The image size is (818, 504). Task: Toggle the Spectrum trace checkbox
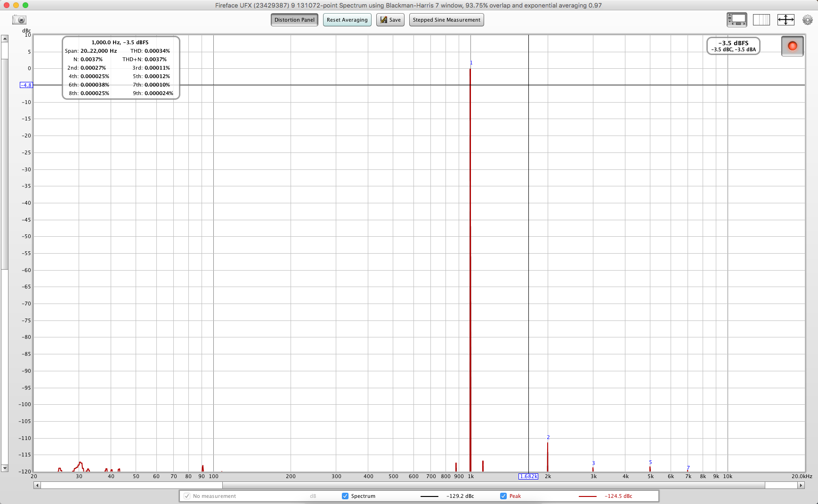[x=345, y=496]
